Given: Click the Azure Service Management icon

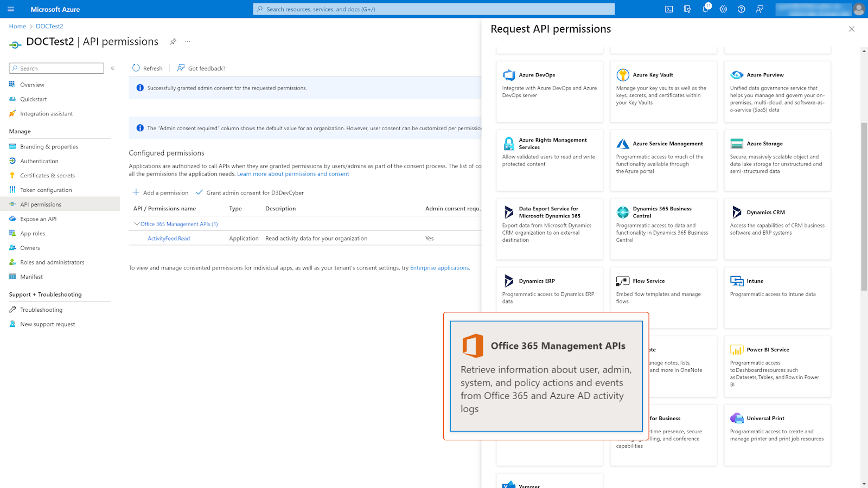Looking at the screenshot, I should click(623, 144).
